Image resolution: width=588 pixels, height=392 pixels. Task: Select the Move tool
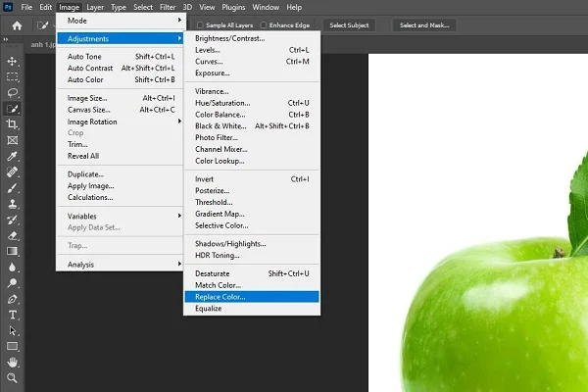(14, 60)
